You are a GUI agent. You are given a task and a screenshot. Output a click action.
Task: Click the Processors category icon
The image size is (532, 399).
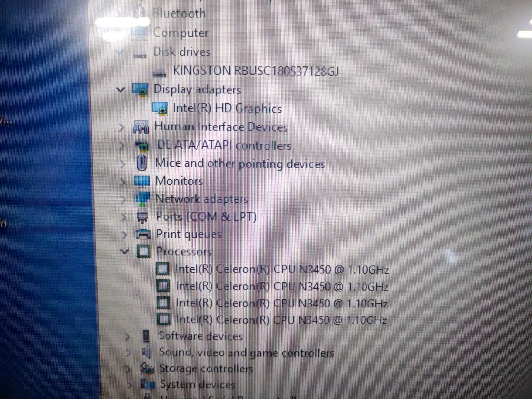click(144, 252)
